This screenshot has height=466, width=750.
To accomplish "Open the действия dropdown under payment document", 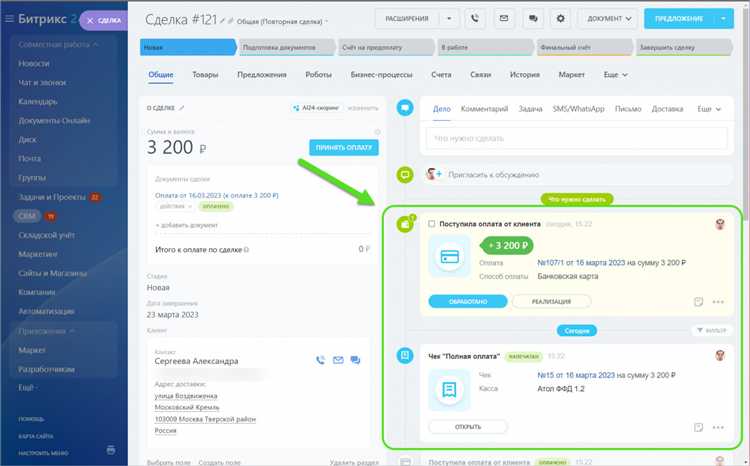I will pyautogui.click(x=175, y=206).
